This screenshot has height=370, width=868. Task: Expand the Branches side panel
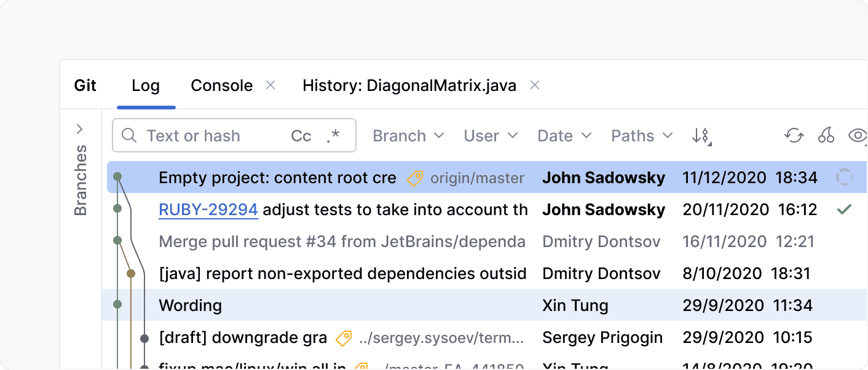point(80,129)
